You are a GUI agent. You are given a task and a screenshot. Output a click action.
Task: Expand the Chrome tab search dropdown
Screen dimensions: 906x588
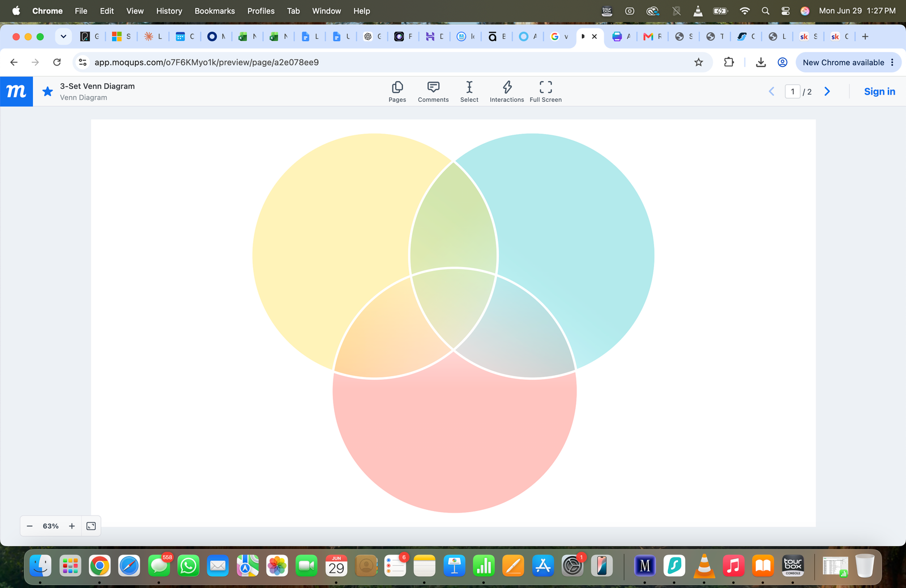(63, 36)
